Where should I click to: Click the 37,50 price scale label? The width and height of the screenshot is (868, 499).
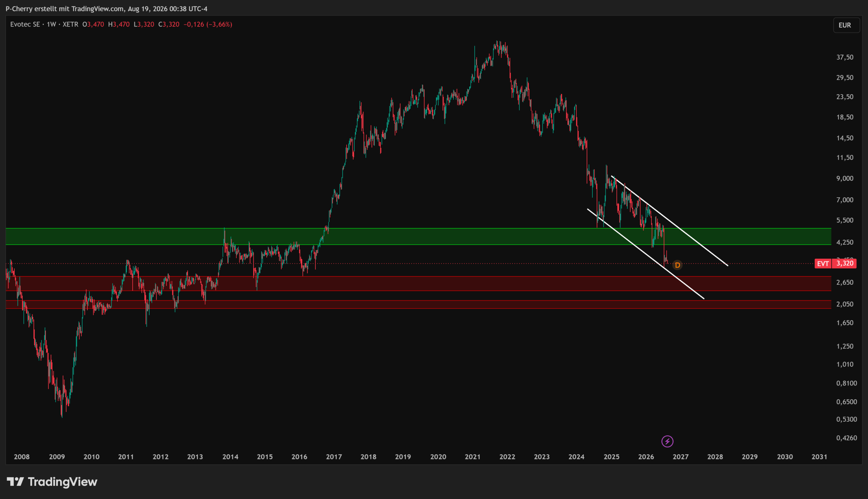click(x=845, y=57)
